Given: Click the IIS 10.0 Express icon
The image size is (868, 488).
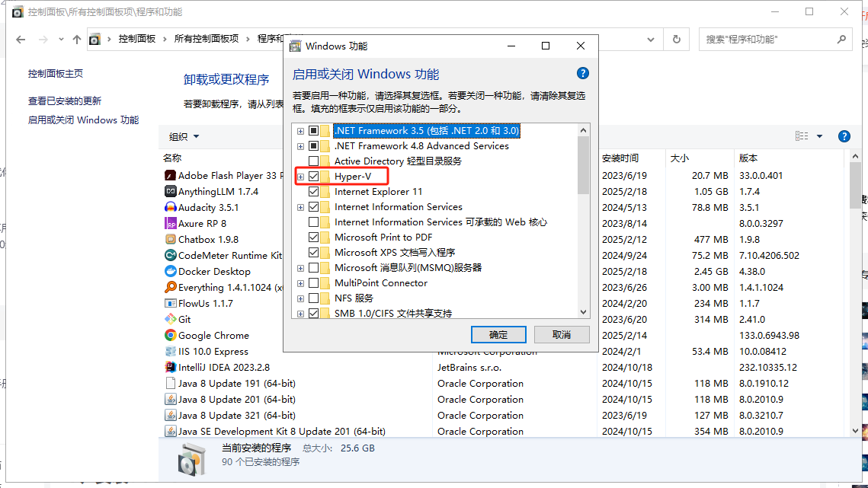Looking at the screenshot, I should click(171, 351).
